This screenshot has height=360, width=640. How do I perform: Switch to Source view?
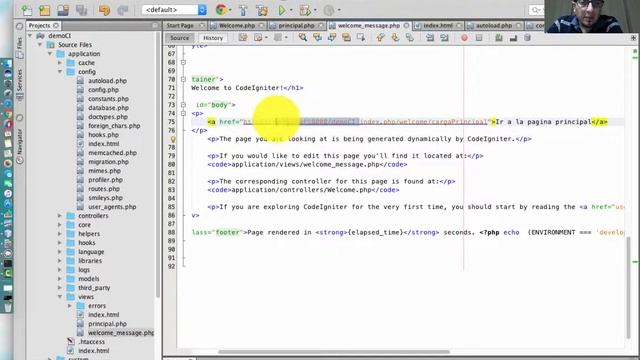(180, 38)
